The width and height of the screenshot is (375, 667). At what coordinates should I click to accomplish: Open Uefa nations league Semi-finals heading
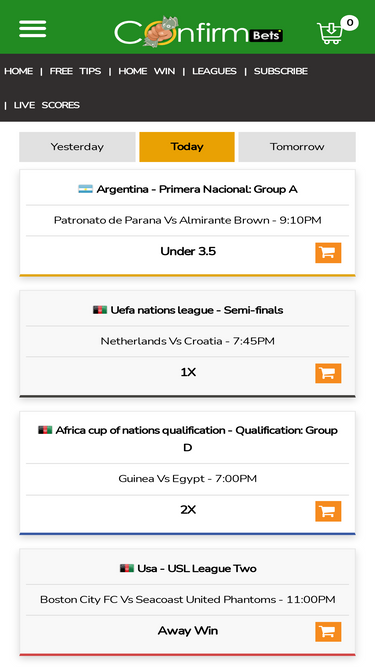(x=196, y=310)
